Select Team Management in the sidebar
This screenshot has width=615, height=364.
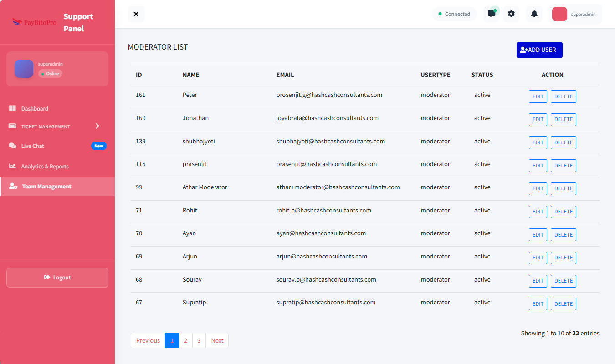[x=46, y=187]
